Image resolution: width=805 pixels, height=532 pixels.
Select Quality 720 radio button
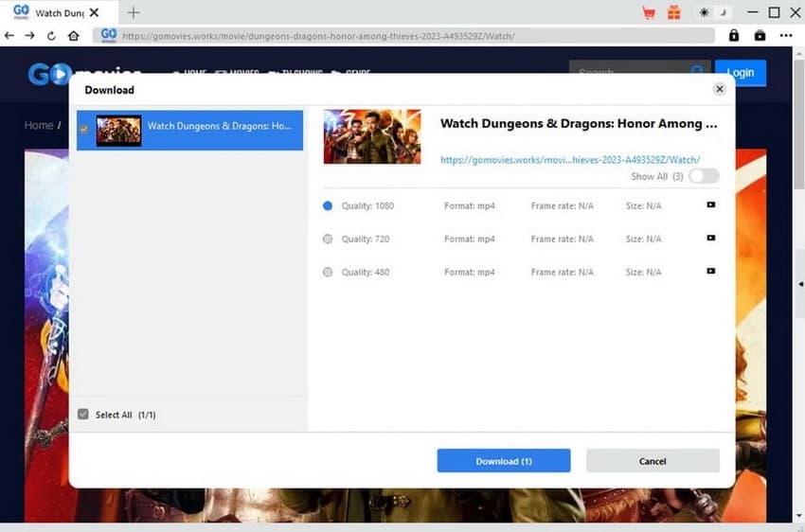pos(328,239)
